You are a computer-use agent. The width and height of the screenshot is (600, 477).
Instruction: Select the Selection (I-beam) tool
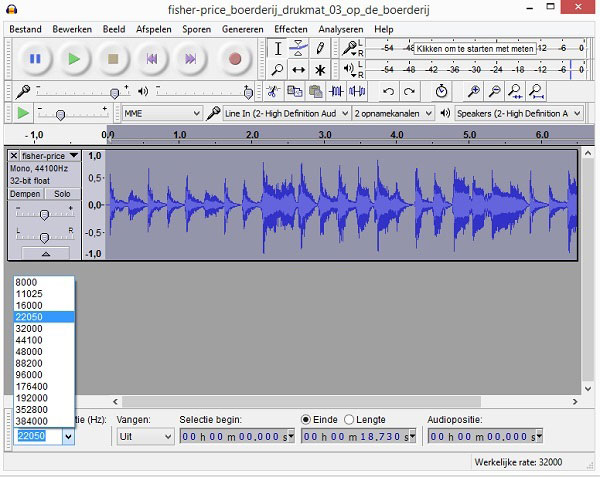pos(278,49)
